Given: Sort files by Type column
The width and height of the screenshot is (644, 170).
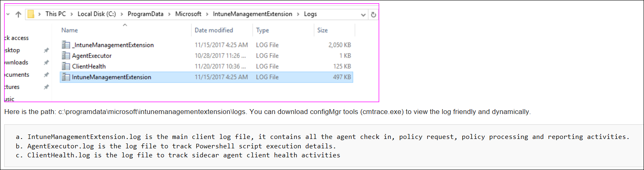Looking at the screenshot, I should pos(262,30).
